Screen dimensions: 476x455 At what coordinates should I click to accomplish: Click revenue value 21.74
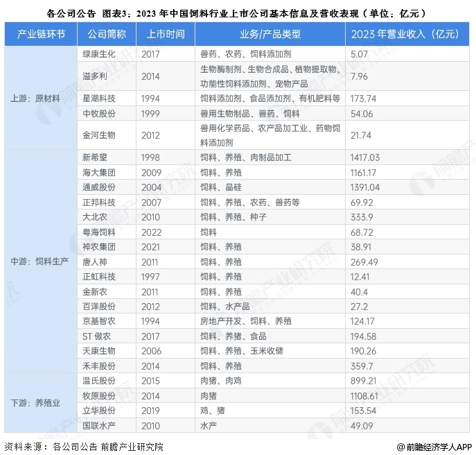(361, 135)
